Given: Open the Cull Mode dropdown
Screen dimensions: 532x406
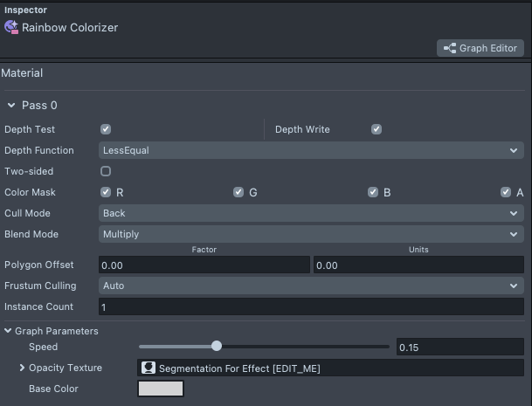Looking at the screenshot, I should pos(311,213).
